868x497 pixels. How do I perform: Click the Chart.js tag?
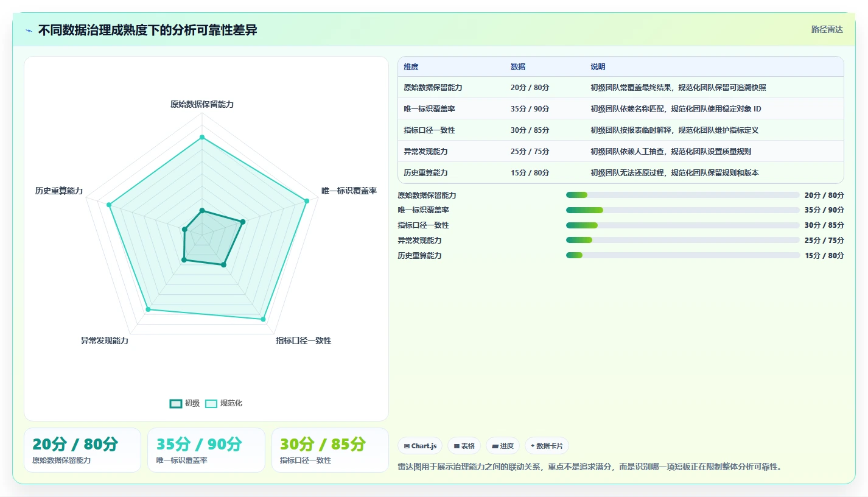[420, 446]
